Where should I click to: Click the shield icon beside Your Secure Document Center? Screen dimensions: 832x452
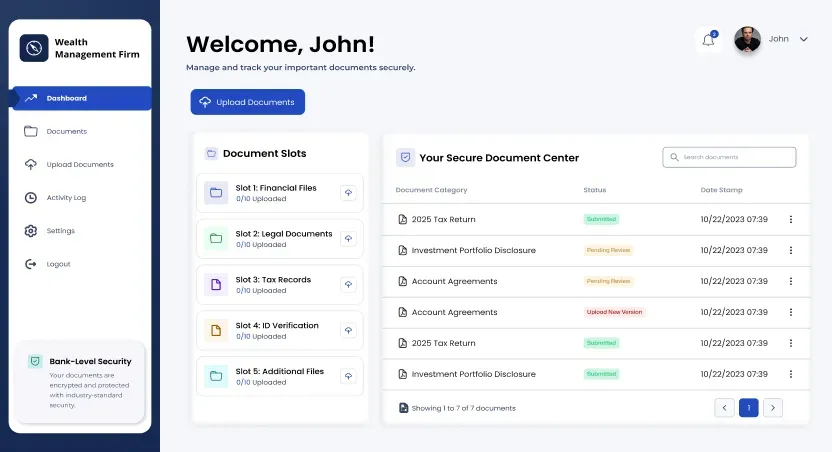pyautogui.click(x=405, y=158)
